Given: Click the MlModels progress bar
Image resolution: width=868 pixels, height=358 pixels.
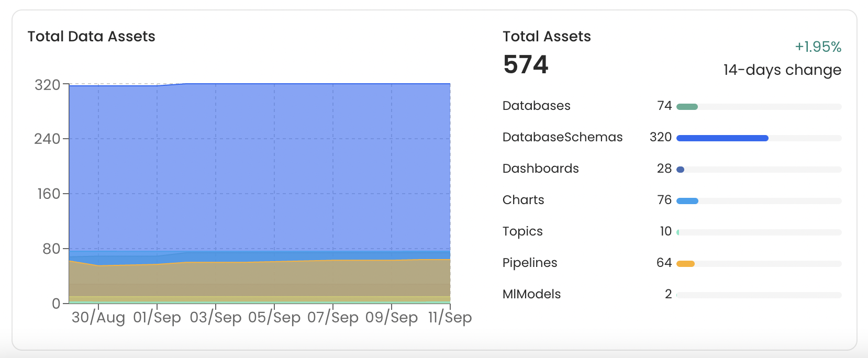Looking at the screenshot, I should point(759,295).
